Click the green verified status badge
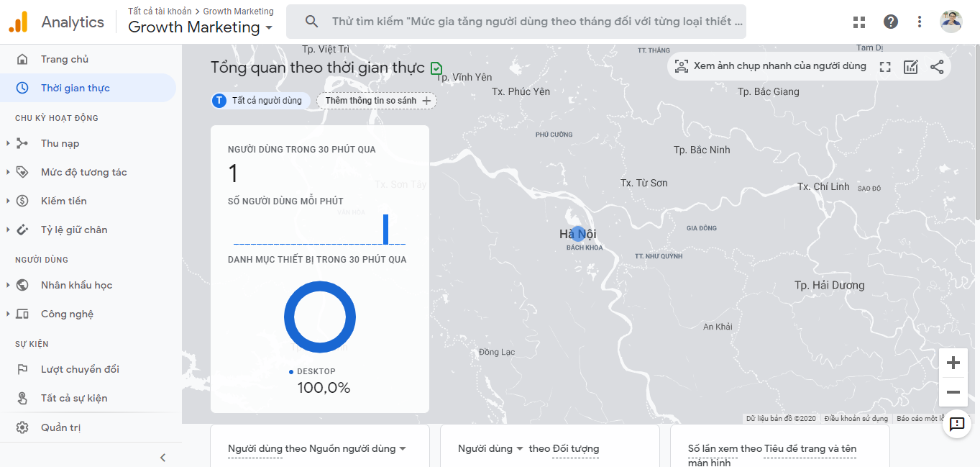The image size is (980, 467). [436, 68]
